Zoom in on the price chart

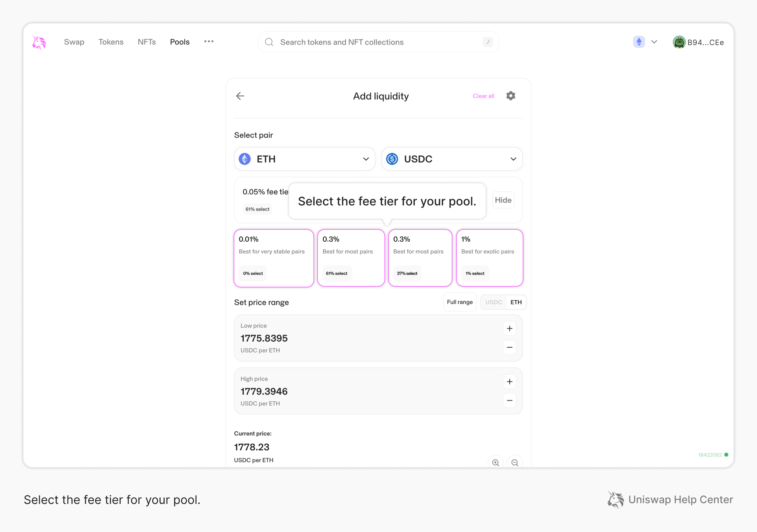tap(496, 462)
